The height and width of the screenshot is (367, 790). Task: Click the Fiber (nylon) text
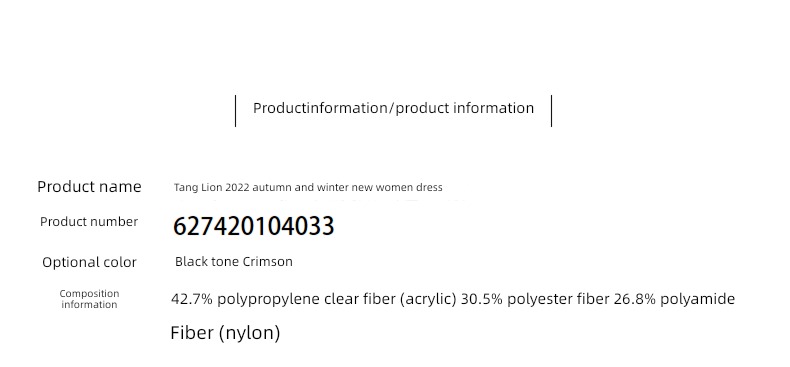point(225,333)
